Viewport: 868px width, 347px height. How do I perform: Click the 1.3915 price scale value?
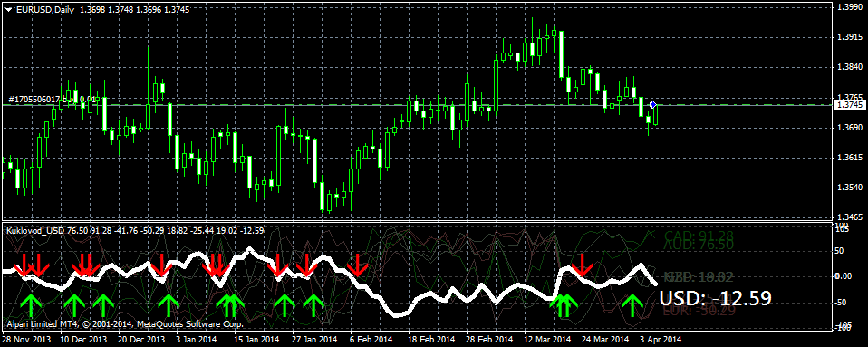click(849, 37)
